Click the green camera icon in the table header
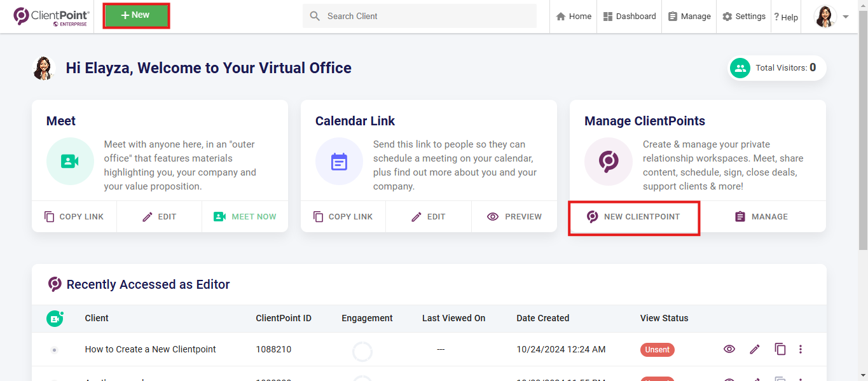This screenshot has height=381, width=868. tap(55, 319)
